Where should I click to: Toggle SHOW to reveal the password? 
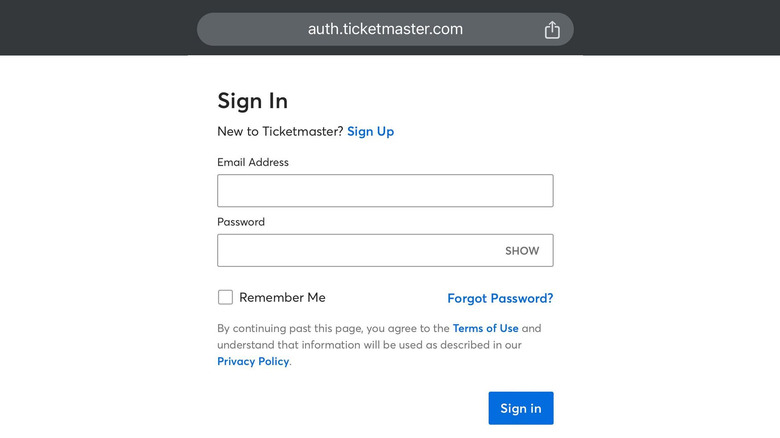click(x=521, y=251)
